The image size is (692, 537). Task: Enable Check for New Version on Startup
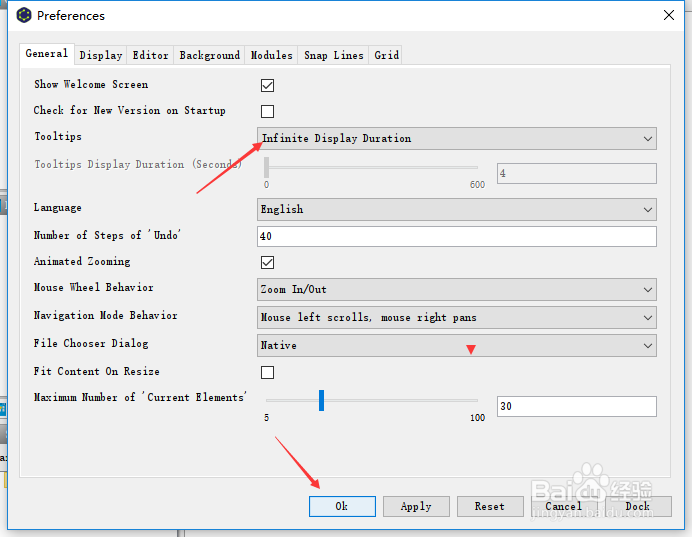tap(267, 111)
